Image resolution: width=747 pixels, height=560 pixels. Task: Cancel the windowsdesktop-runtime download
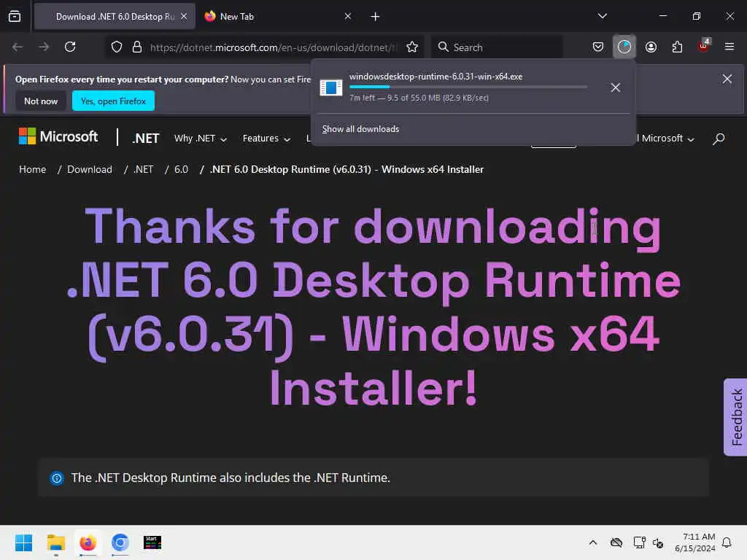[x=616, y=87]
